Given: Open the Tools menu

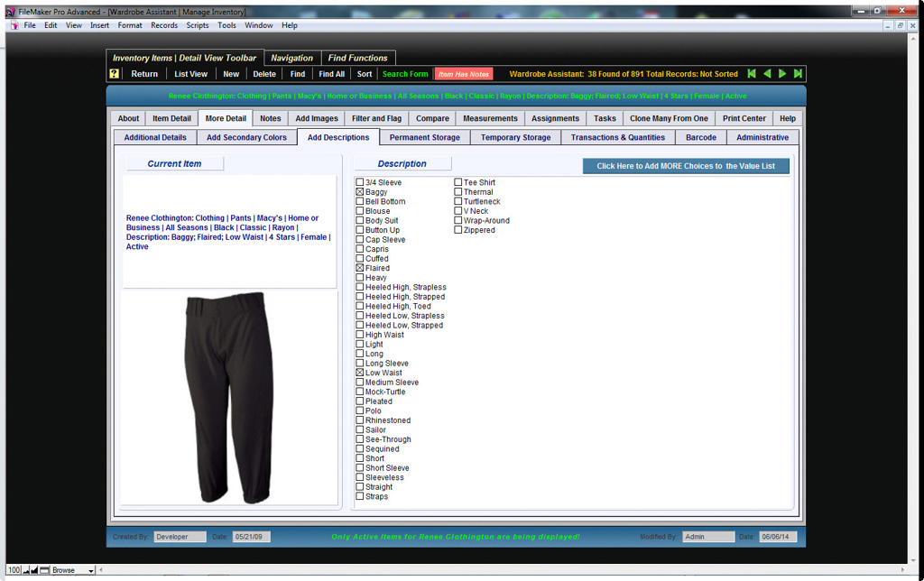Looking at the screenshot, I should click(226, 25).
